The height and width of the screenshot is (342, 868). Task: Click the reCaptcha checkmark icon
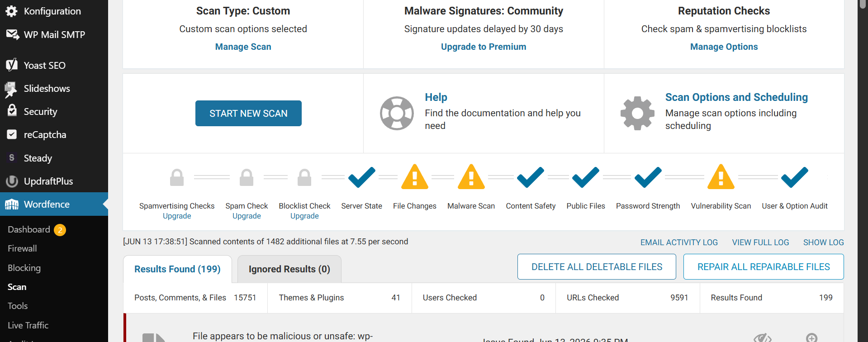pos(12,134)
